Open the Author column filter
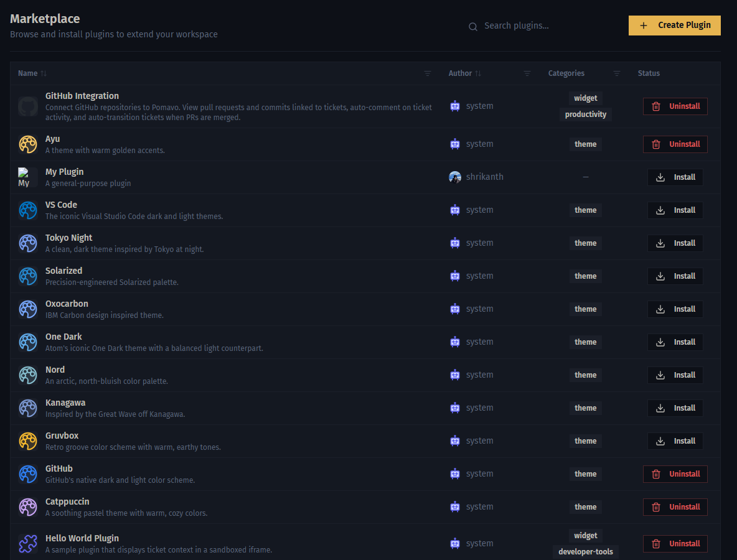 coord(527,73)
